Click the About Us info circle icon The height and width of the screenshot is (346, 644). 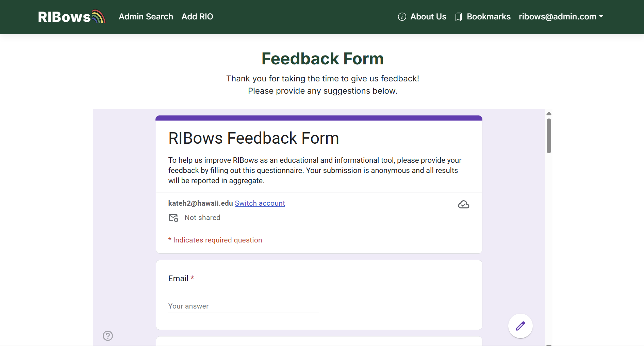(x=402, y=17)
